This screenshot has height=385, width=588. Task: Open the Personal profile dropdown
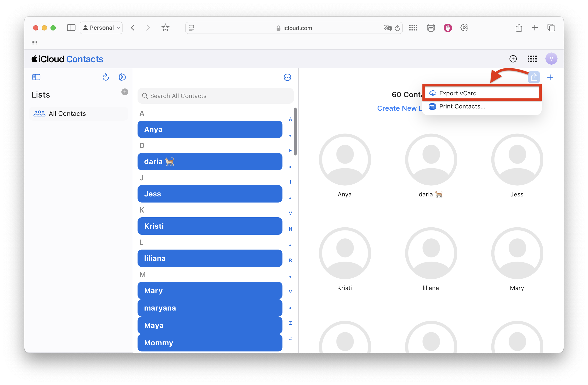pyautogui.click(x=101, y=28)
